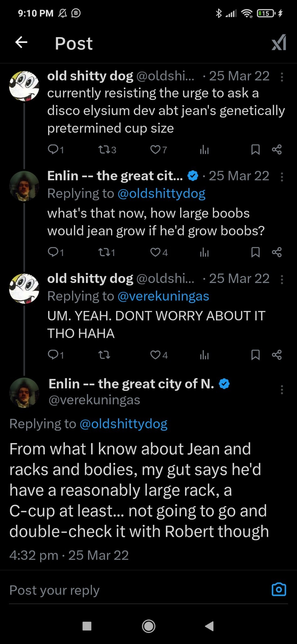Open the @verekuningas reply mention link
This screenshot has width=297, height=644.
(x=163, y=296)
